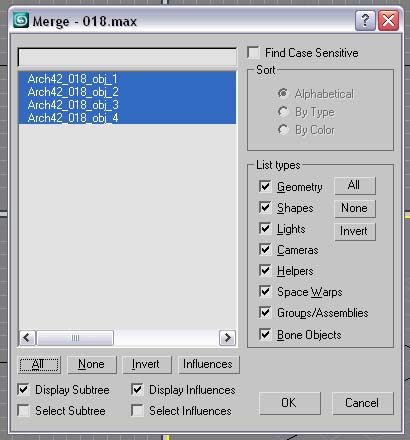The image size is (410, 440).
Task: Enable Find Case Sensitive checkbox
Action: tap(254, 53)
